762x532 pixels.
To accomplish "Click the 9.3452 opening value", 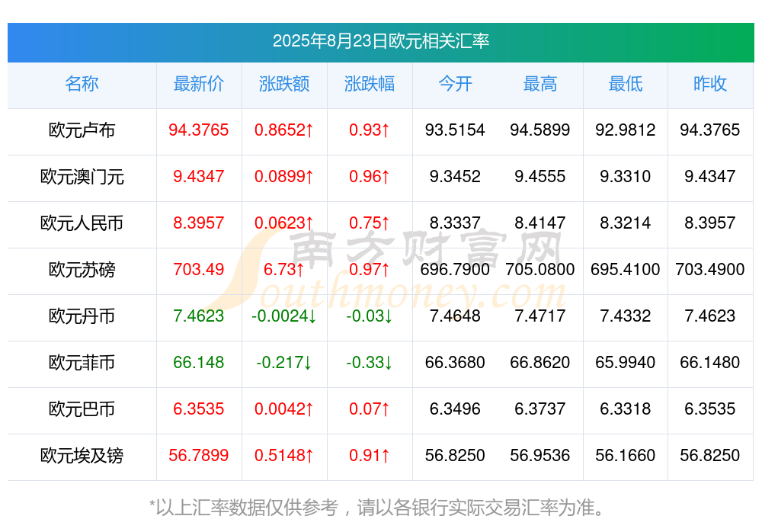I will pos(455,176).
